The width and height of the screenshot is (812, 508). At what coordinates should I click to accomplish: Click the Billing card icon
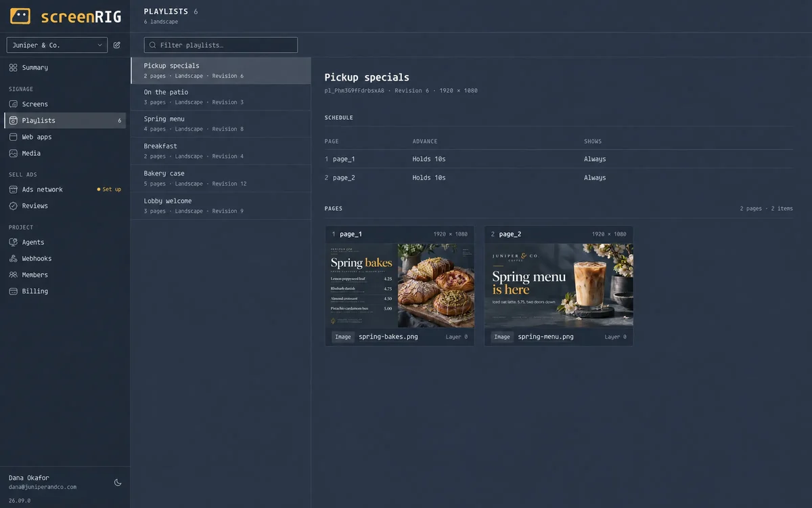[14, 291]
